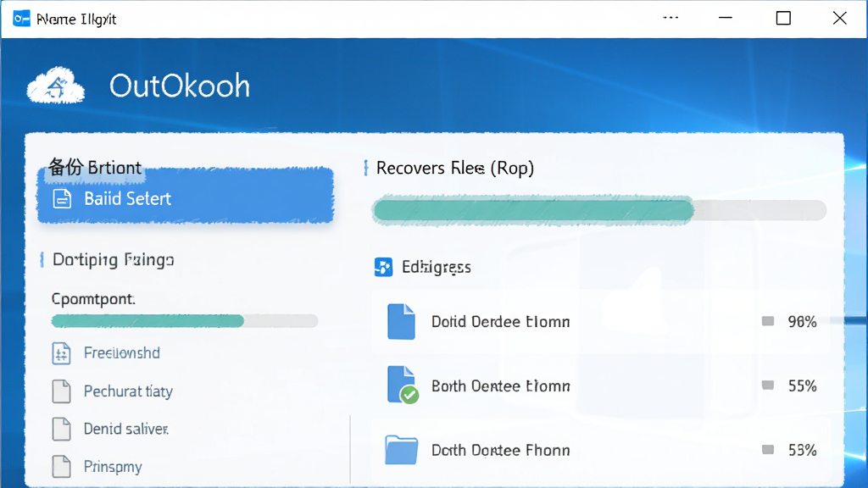Screen dimensions: 868x488
Task: Click the page icon beside Denid saliver
Action: (x=61, y=429)
